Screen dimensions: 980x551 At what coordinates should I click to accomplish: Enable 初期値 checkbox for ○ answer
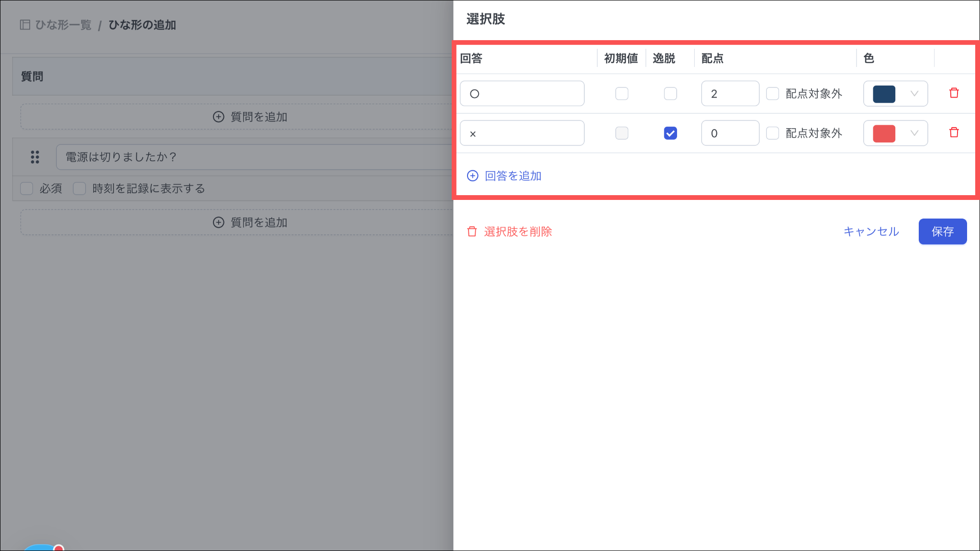point(622,94)
